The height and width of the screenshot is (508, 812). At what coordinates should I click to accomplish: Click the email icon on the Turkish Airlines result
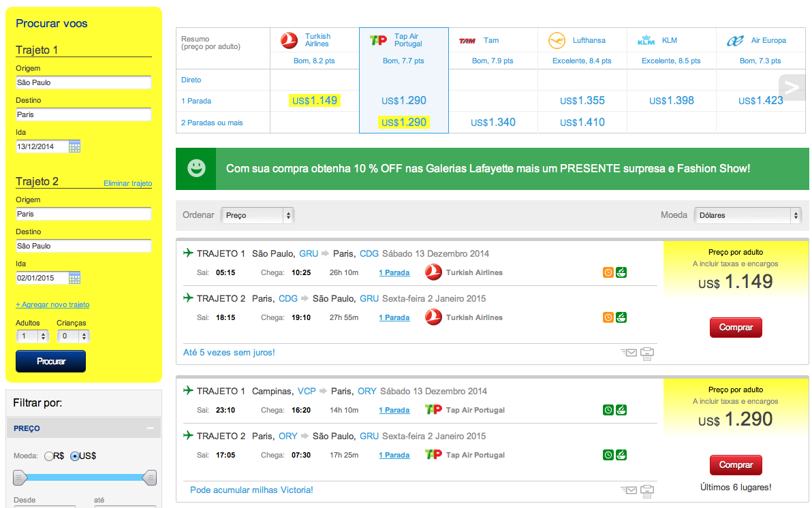(x=629, y=352)
